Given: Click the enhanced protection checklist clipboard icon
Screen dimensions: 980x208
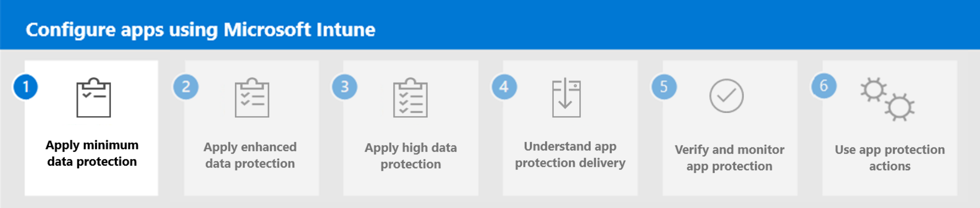Looking at the screenshot, I should [x=252, y=98].
